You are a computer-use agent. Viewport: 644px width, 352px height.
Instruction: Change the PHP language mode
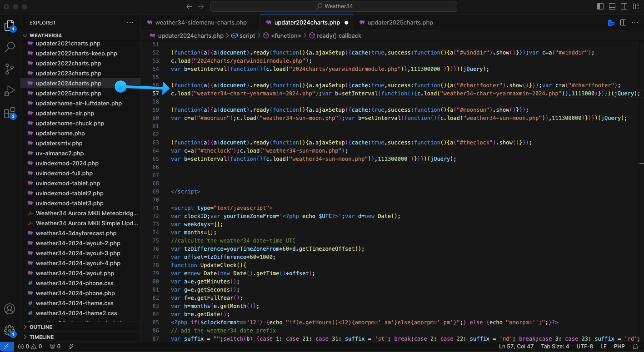619,347
